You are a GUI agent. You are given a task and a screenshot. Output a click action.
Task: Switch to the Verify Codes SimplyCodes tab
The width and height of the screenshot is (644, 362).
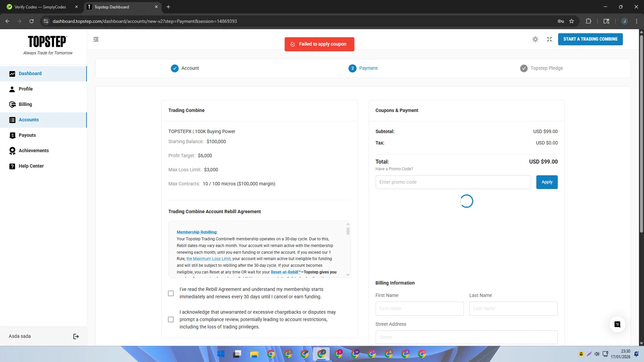point(40,7)
